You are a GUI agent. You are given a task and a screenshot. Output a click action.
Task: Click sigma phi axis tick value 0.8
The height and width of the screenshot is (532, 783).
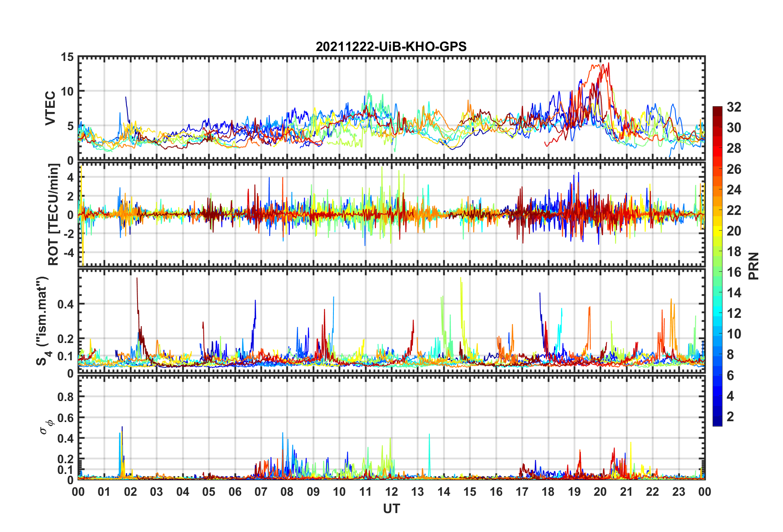pos(66,397)
